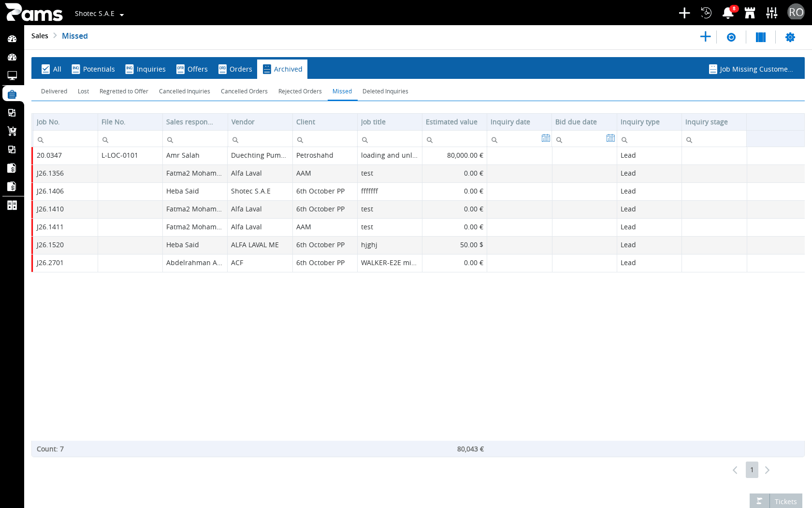Image resolution: width=812 pixels, height=508 pixels.
Task: Open the shopping cart icon in sidebar
Action: coord(12,131)
